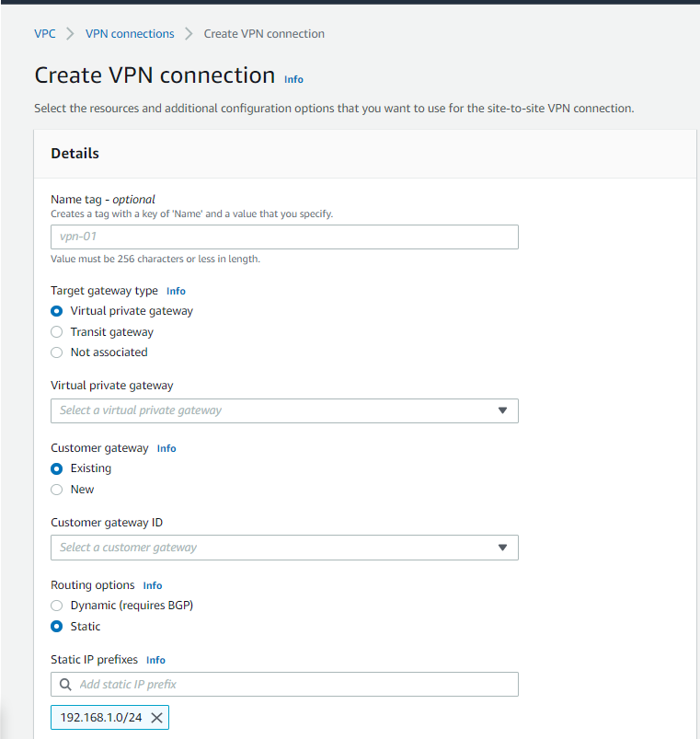Select Virtual private gateway radio option
Image resolution: width=700 pixels, height=739 pixels.
[x=57, y=311]
